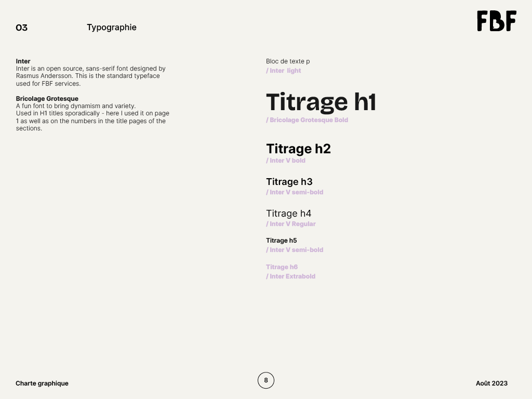Click the line mentioning Rasmus Andersson
Screen dimensions: 532x399
click(x=88, y=76)
